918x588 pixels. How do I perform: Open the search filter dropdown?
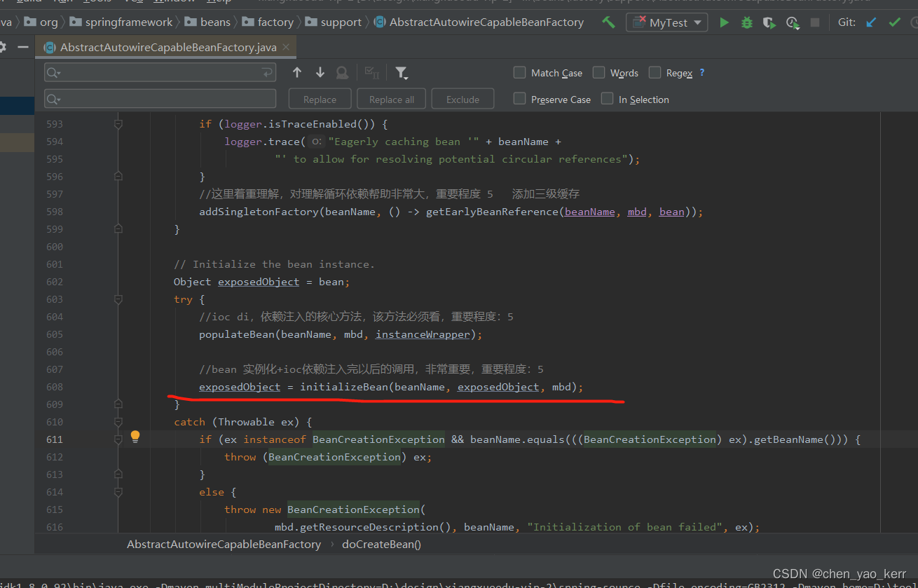402,72
